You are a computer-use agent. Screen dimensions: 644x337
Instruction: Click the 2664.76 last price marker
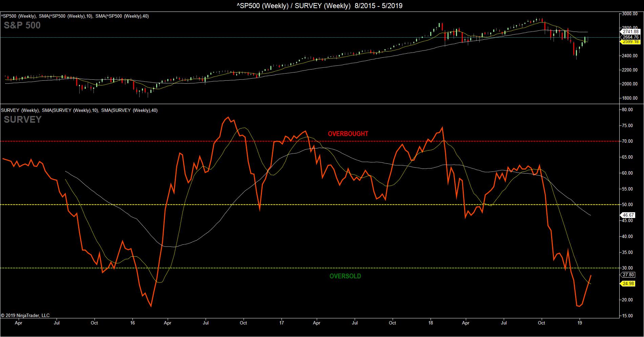(630, 37)
